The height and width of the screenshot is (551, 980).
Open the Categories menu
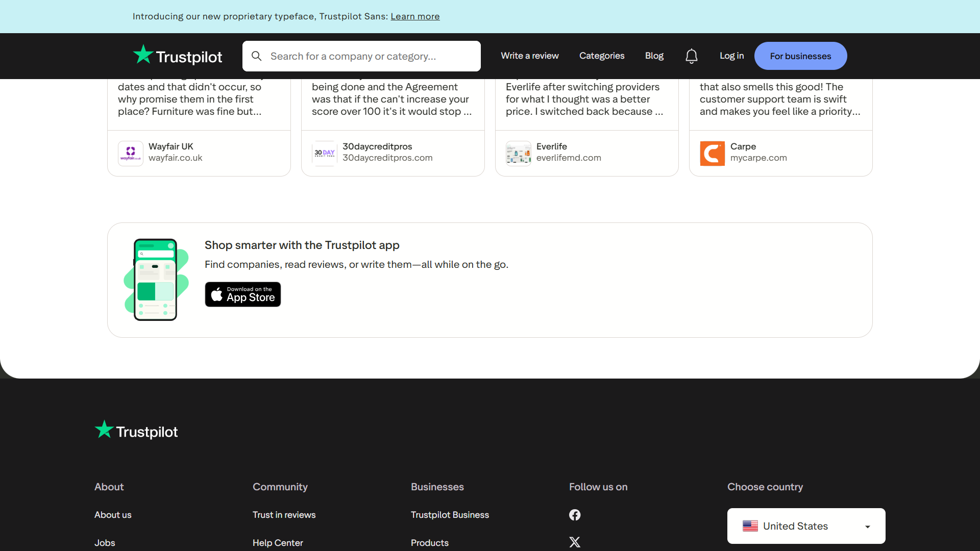(x=602, y=56)
